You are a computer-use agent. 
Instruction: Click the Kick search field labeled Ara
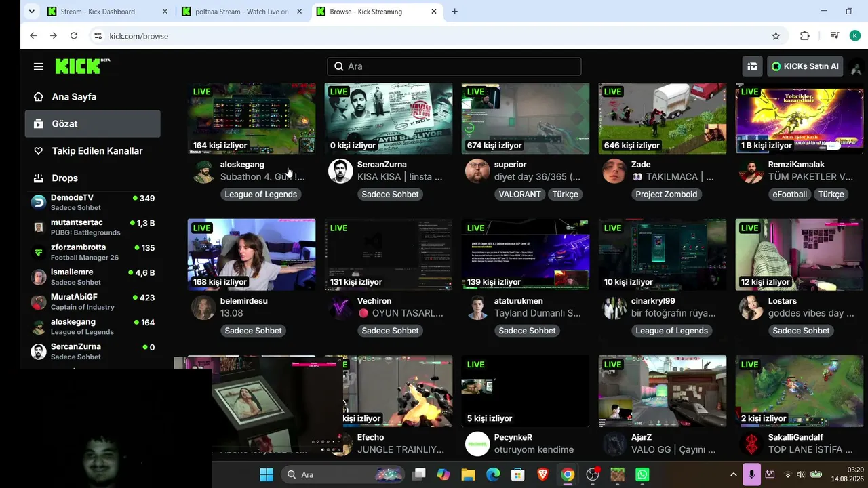click(x=454, y=66)
